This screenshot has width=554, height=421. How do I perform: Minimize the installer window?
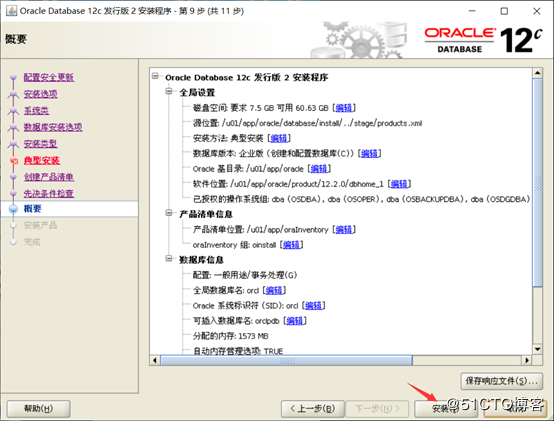click(472, 11)
